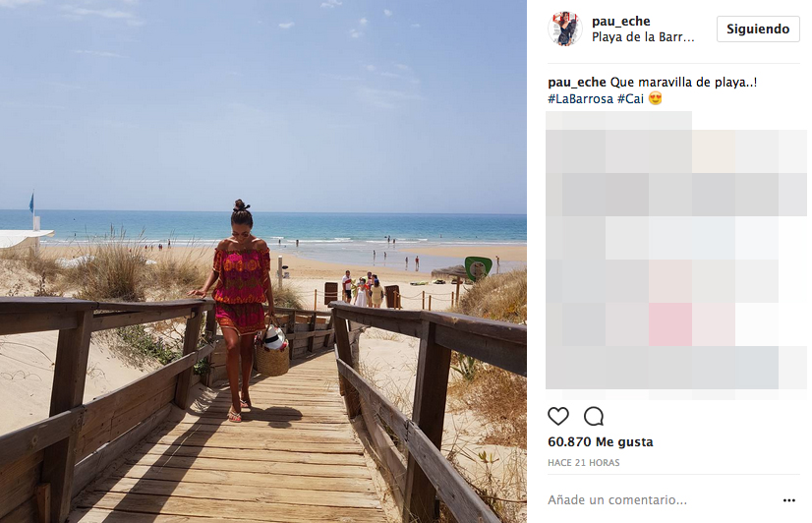812x523 pixels.
Task: Click the green sign on the beach photo
Action: point(478,268)
